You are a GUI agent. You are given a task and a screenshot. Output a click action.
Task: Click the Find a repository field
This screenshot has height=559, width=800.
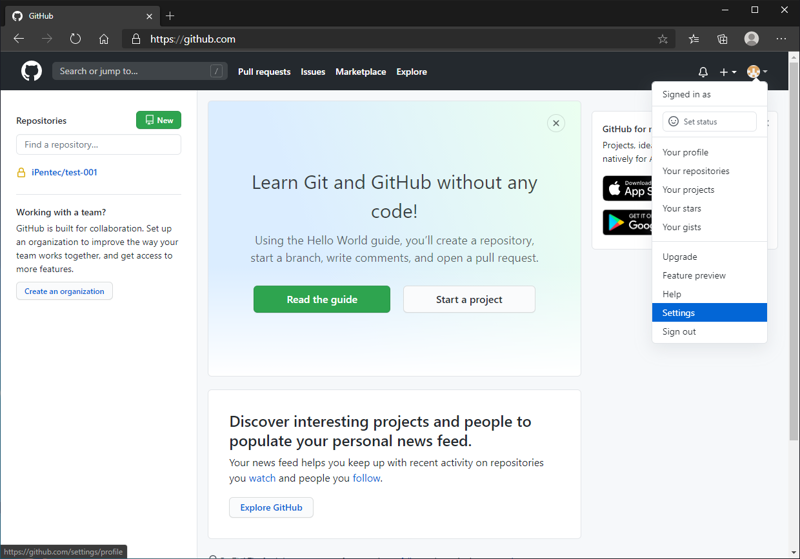pos(98,144)
